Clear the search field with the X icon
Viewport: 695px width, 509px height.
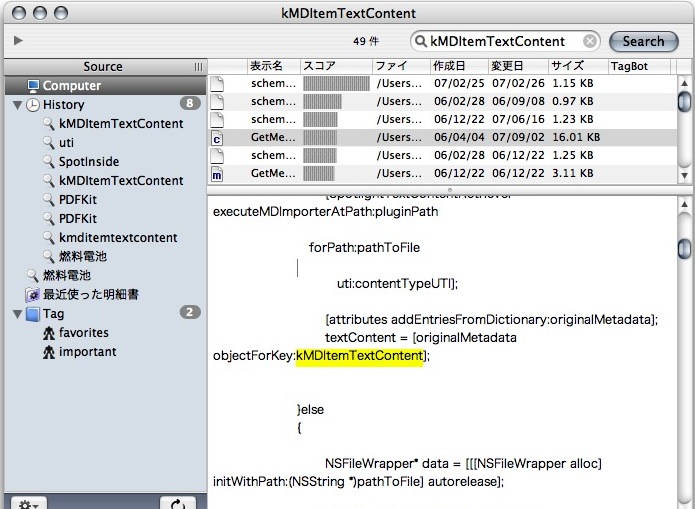tap(590, 41)
